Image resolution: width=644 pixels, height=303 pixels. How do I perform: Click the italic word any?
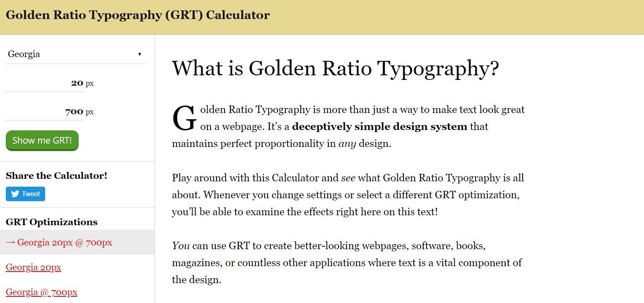(x=347, y=144)
